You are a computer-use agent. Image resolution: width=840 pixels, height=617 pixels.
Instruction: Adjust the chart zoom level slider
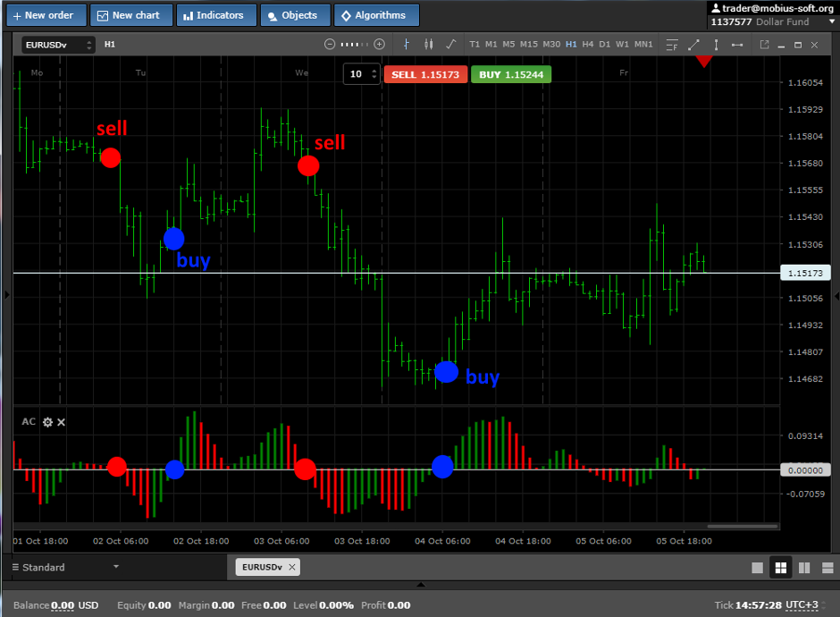354,45
